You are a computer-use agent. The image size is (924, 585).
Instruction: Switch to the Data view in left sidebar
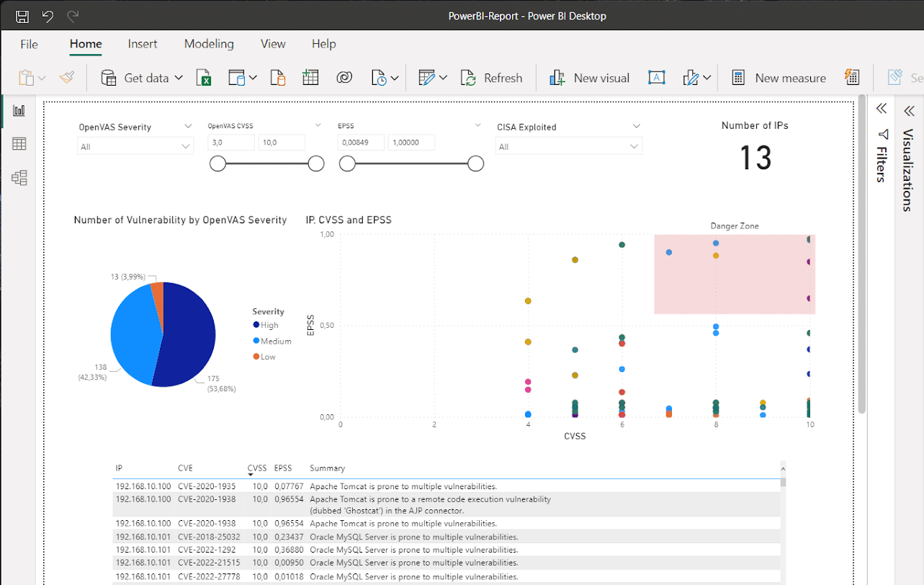pyautogui.click(x=19, y=143)
